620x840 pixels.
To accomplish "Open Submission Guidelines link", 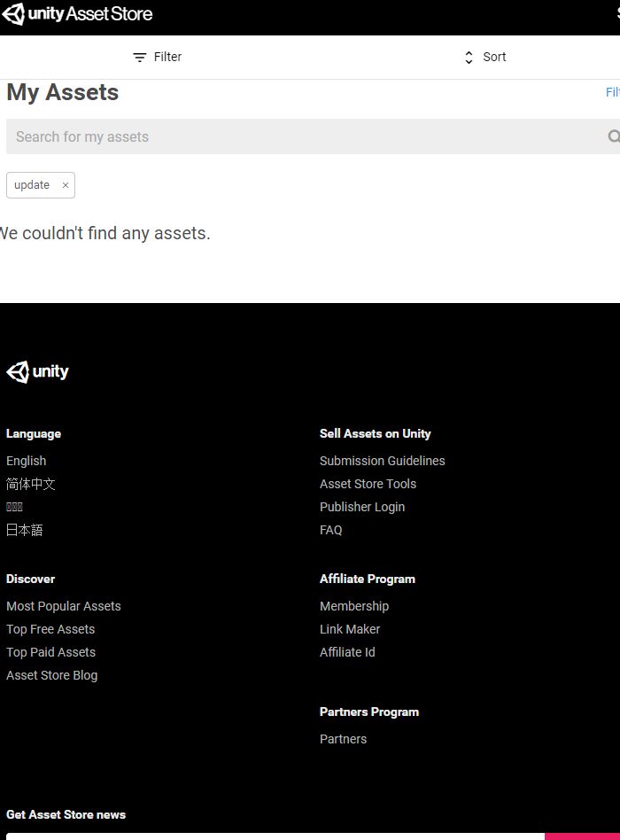I will [383, 461].
